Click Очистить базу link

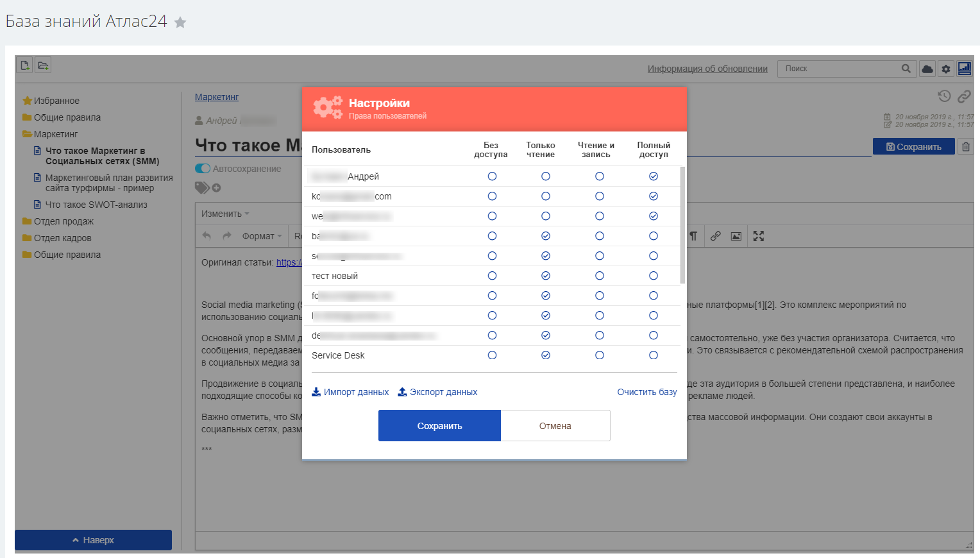[646, 392]
